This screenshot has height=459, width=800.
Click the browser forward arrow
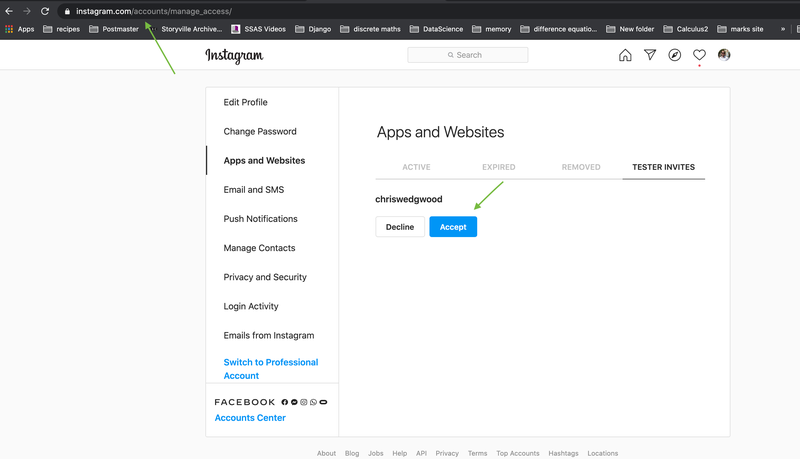(27, 11)
